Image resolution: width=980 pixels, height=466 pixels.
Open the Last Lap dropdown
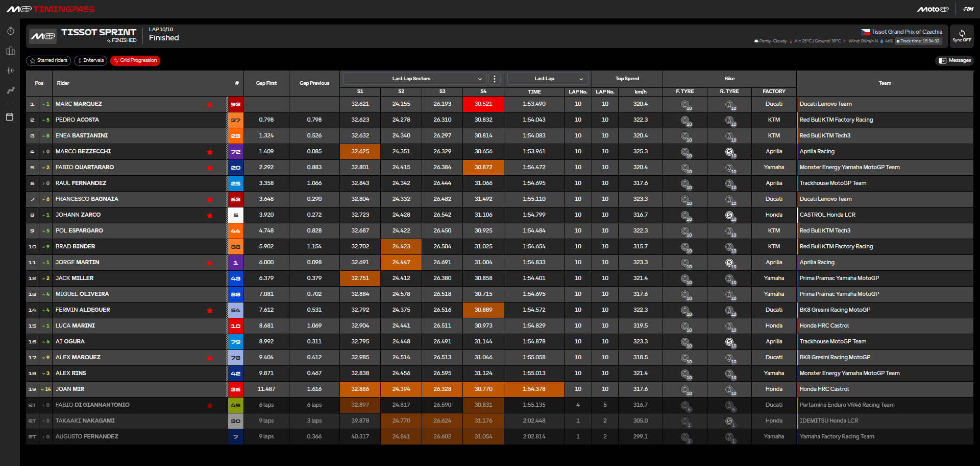point(547,79)
